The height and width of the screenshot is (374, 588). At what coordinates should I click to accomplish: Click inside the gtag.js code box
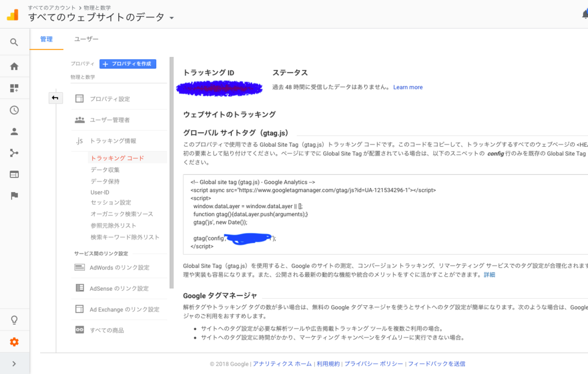tap(385, 215)
